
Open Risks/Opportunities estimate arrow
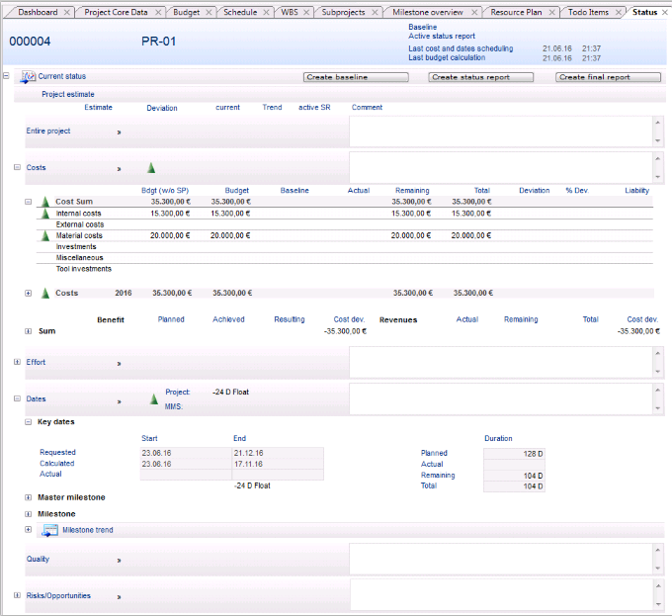pos(120,597)
